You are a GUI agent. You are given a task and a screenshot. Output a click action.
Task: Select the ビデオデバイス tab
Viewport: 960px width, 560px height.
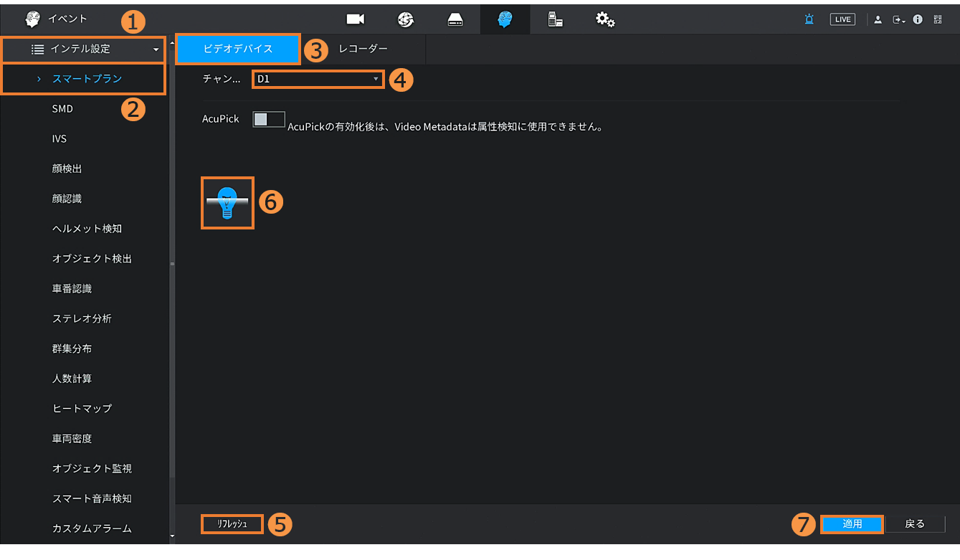[x=238, y=49]
